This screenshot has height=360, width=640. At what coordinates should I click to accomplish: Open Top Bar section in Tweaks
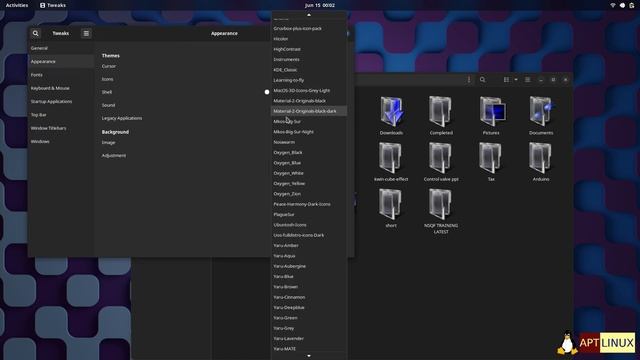point(61,115)
